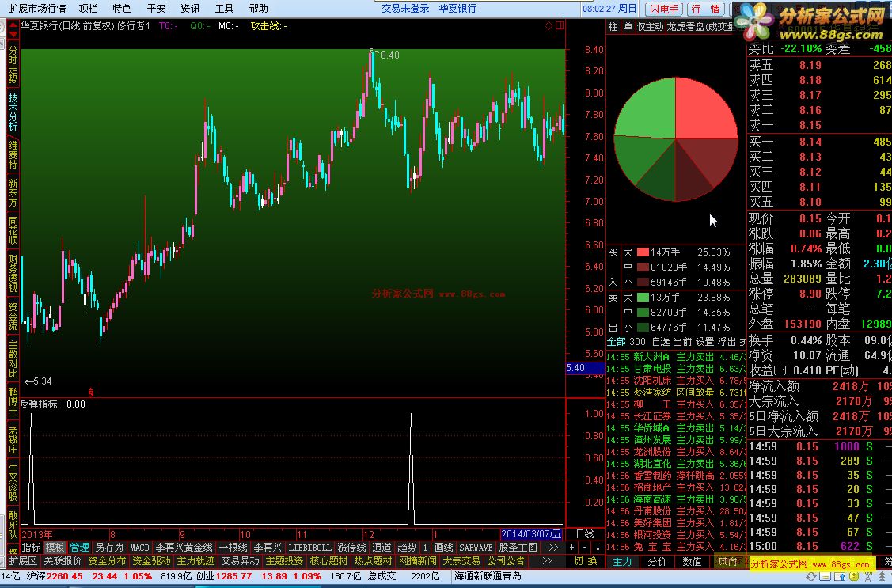This screenshot has height=588, width=892.
Task: Switch to the 分价 bottom tab
Action: (x=657, y=561)
